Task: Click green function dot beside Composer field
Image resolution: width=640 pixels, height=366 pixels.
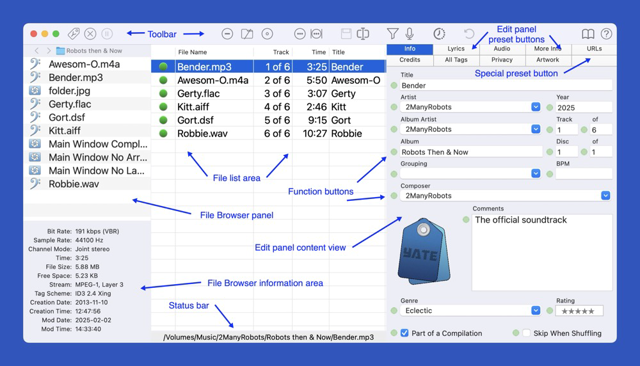Action: pos(394,195)
